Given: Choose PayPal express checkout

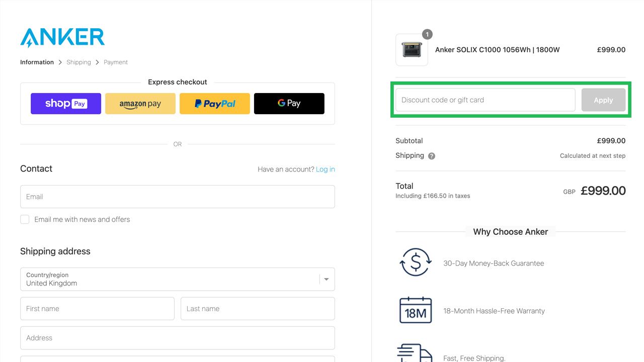Looking at the screenshot, I should pyautogui.click(x=215, y=104).
